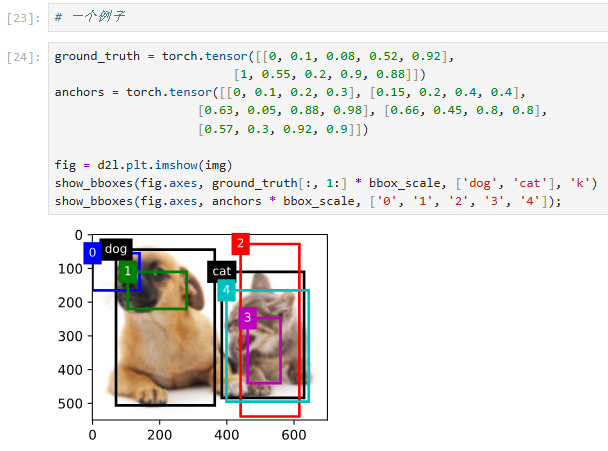
Task: Click the [1, 0.55, 0.2, 0.9, 0.88] ground truth row
Action: pos(329,74)
